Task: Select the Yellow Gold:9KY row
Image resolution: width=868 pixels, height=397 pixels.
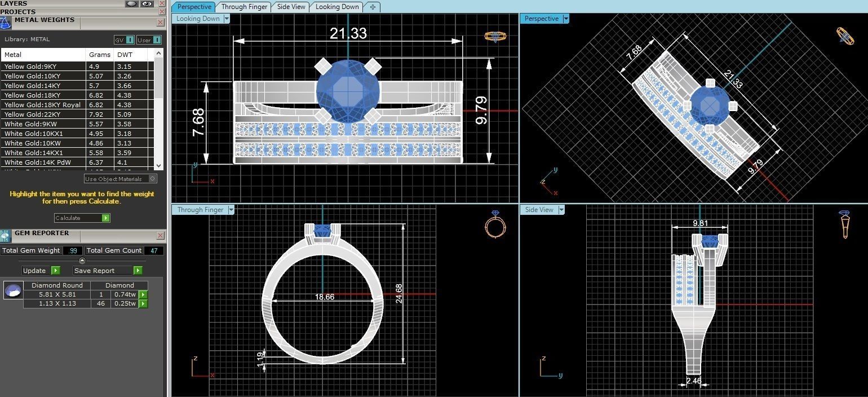Action: click(x=77, y=67)
